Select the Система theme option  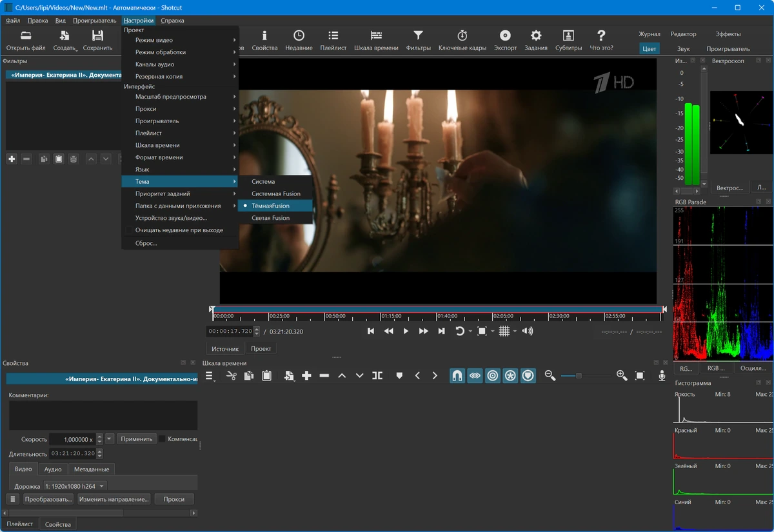coord(275,181)
